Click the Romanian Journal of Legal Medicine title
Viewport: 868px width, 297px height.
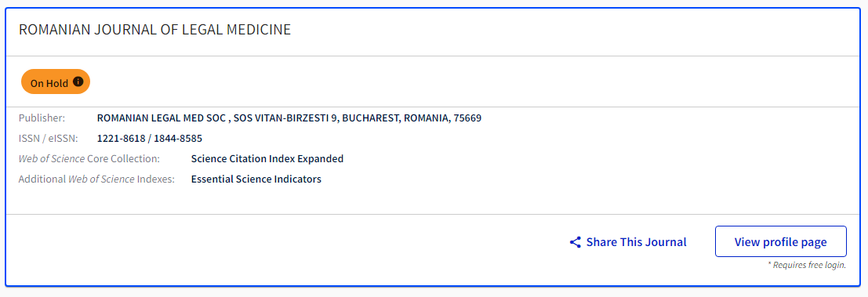pyautogui.click(x=154, y=30)
